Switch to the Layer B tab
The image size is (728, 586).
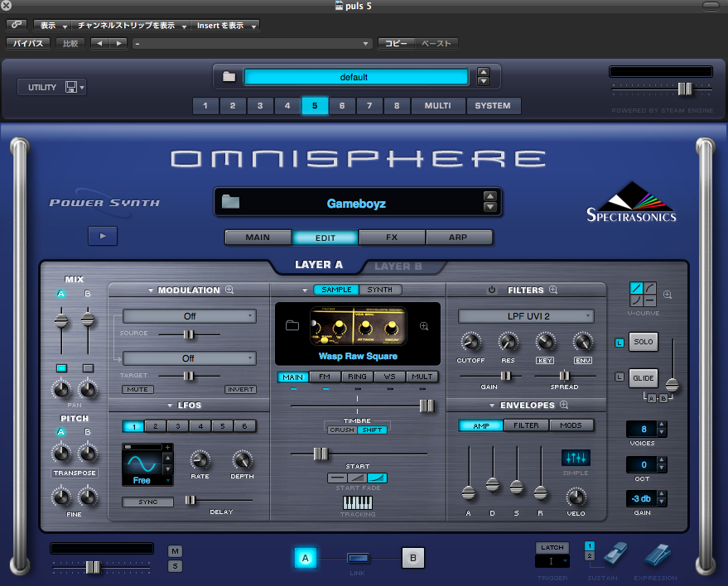(x=398, y=267)
